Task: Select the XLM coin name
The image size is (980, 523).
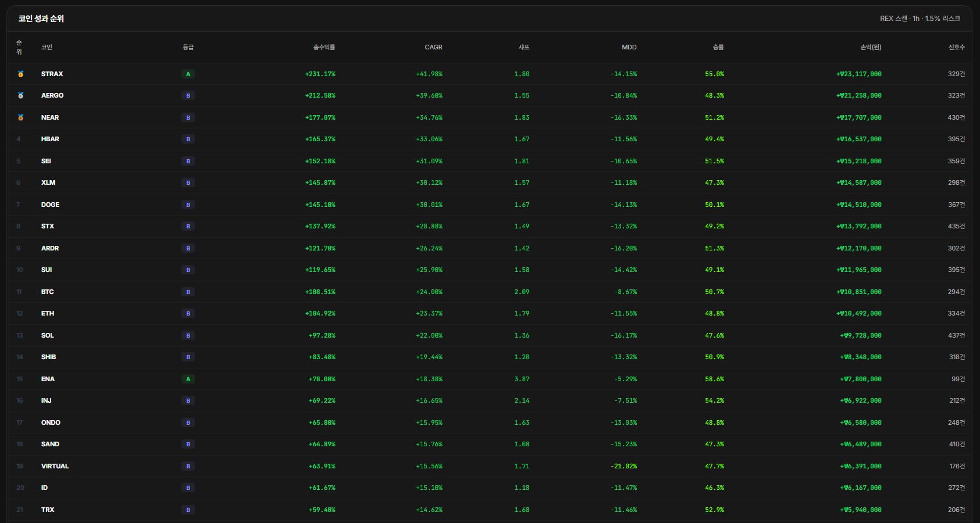Action: (48, 182)
